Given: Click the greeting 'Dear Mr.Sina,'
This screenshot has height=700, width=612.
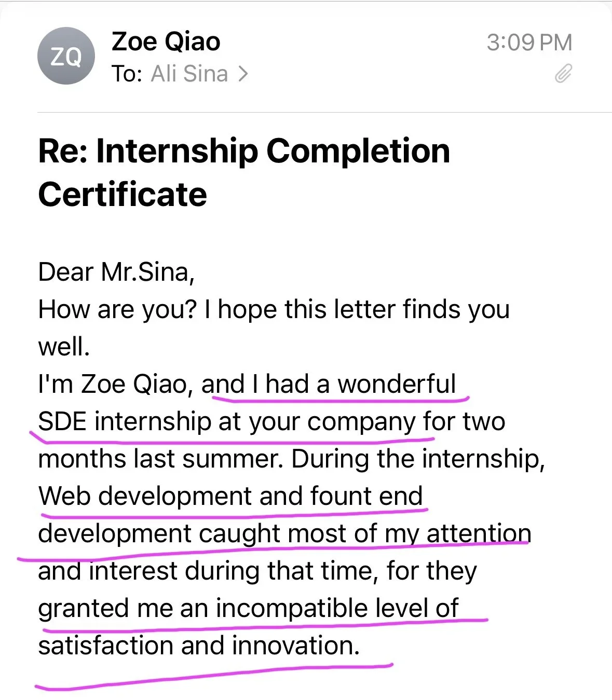Looking at the screenshot, I should point(116,272).
